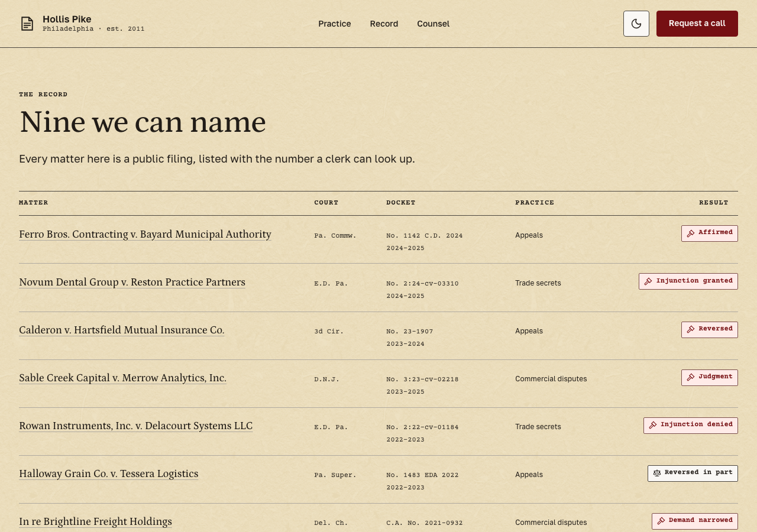Click the DOCKET column header
This screenshot has width=757, height=532.
coord(401,203)
